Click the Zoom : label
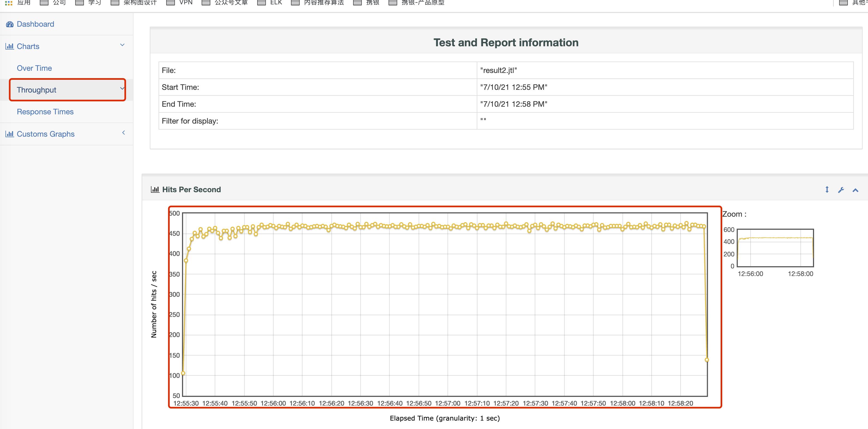This screenshot has height=429, width=868. pyautogui.click(x=734, y=214)
